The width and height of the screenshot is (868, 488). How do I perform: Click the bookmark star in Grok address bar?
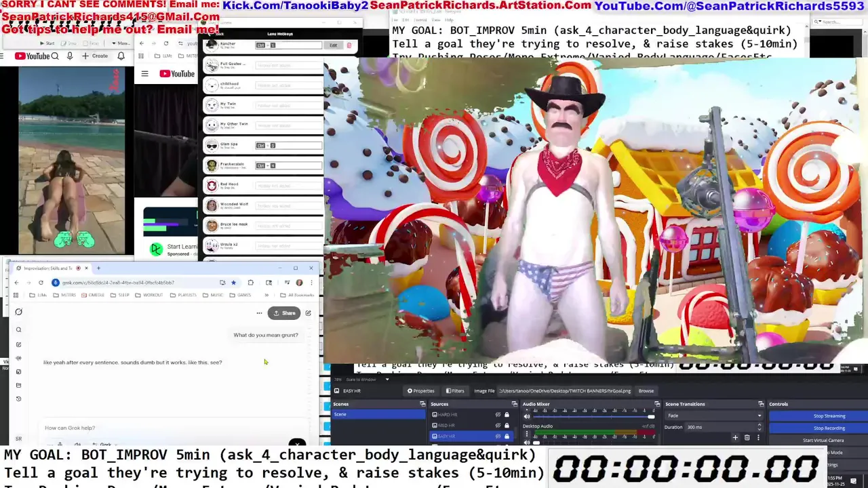tap(233, 283)
